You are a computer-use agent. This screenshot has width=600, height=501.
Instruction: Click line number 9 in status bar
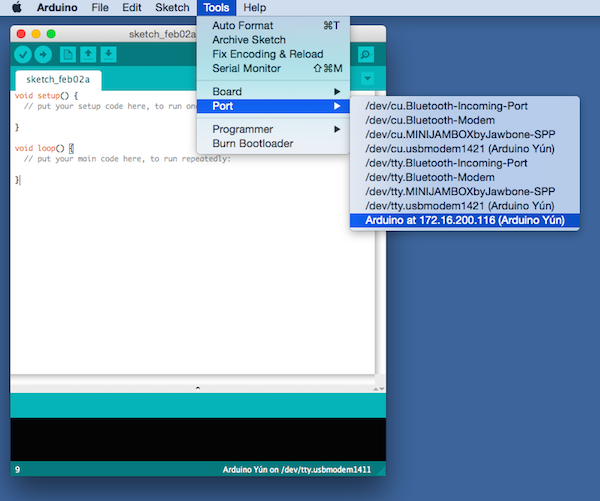point(18,470)
